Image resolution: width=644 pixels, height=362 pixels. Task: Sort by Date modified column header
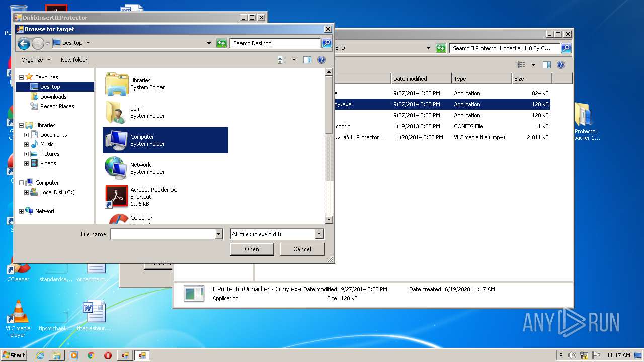[x=421, y=79]
